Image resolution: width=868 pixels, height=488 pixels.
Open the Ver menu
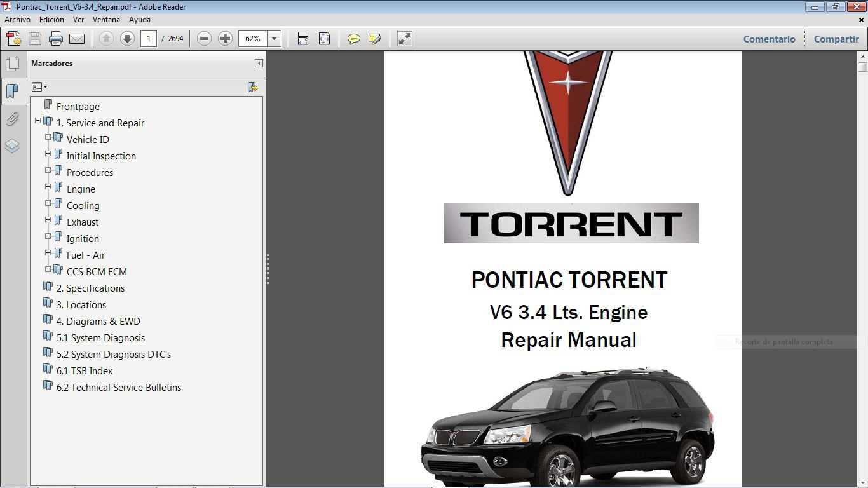click(78, 20)
